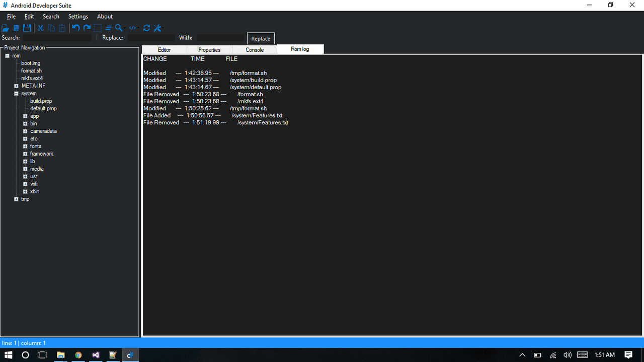The height and width of the screenshot is (362, 644).
Task: Click the text lines toolbar icon
Action: click(x=108, y=28)
